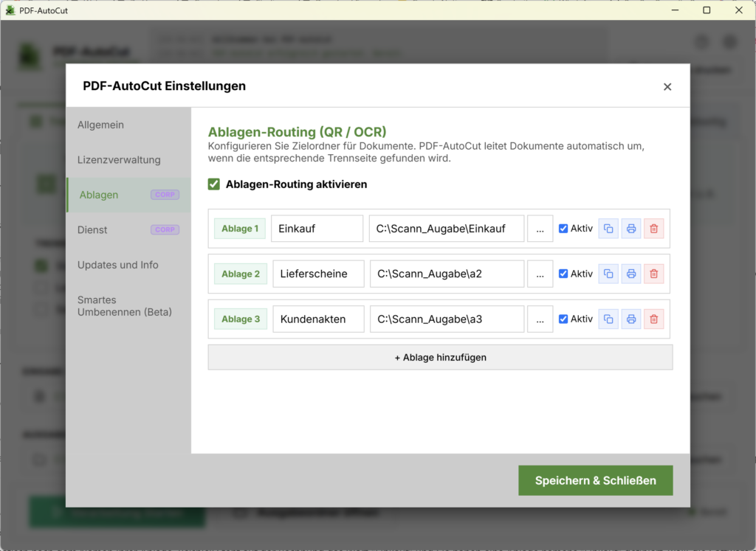Click the PDF-AutoCut app icon in title bar
Image resolution: width=756 pixels, height=551 pixels.
(x=10, y=10)
